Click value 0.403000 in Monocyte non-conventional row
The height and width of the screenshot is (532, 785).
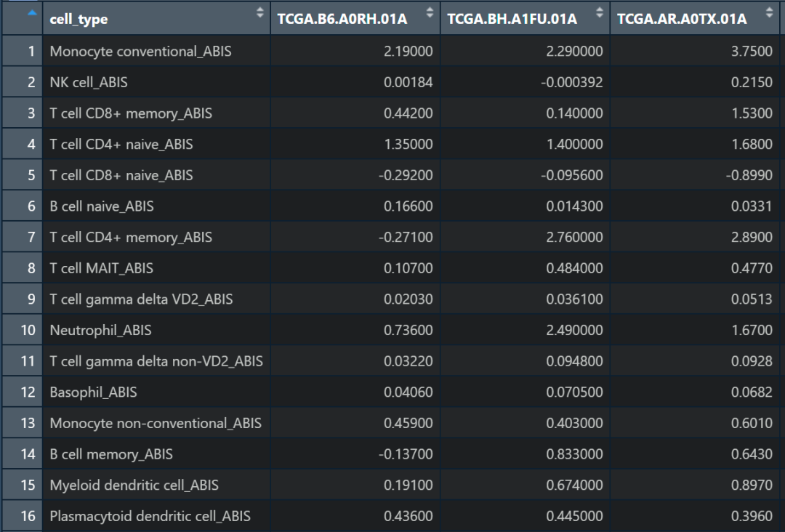pos(574,424)
